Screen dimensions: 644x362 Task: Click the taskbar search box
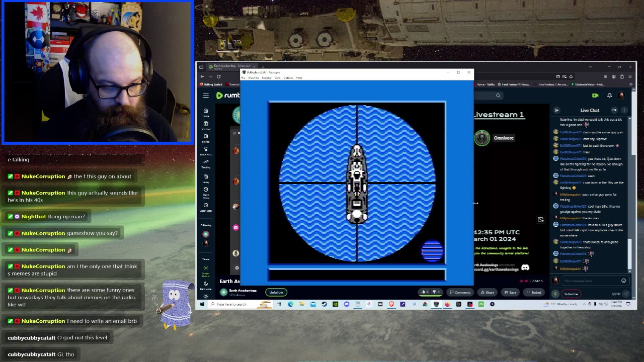tap(240, 304)
